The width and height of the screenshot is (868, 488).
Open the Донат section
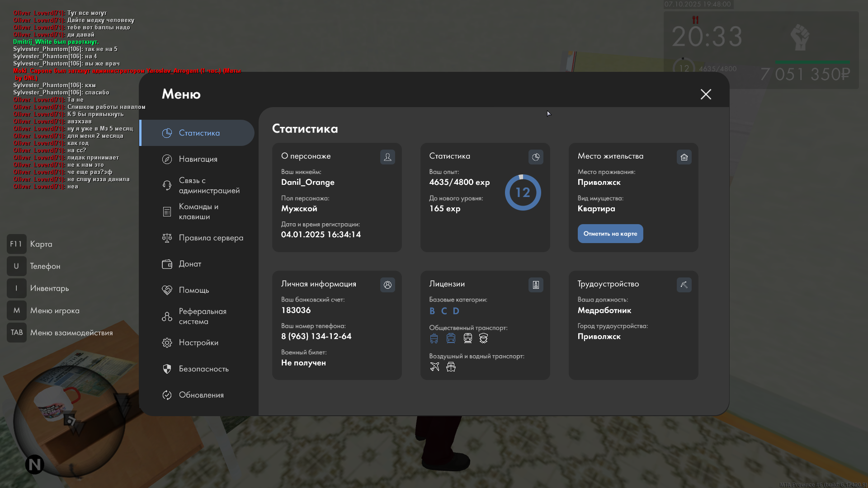(190, 264)
